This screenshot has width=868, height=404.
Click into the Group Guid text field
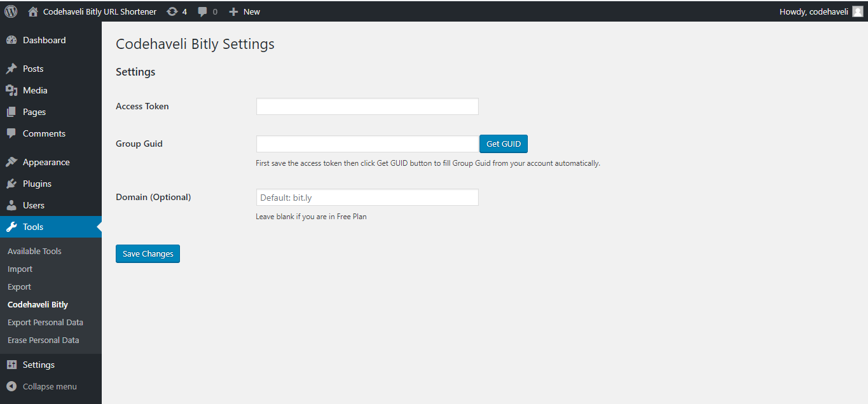(x=367, y=144)
